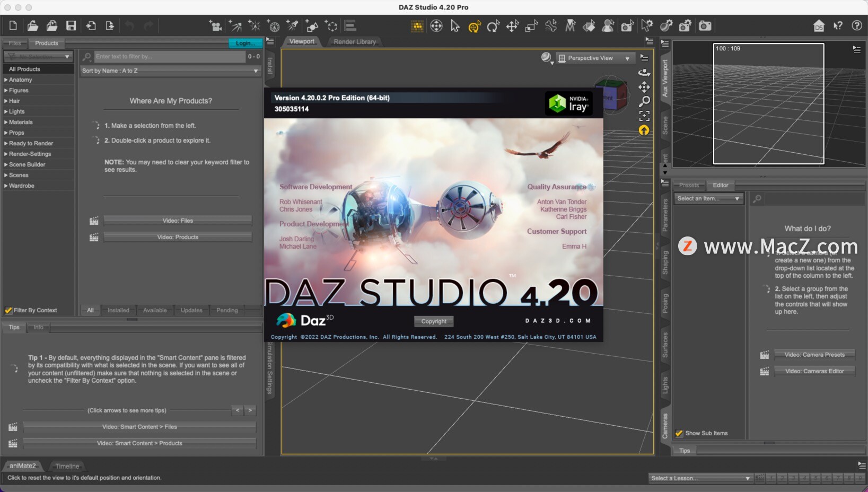
Task: Open Daz home page icon
Action: coord(819,25)
